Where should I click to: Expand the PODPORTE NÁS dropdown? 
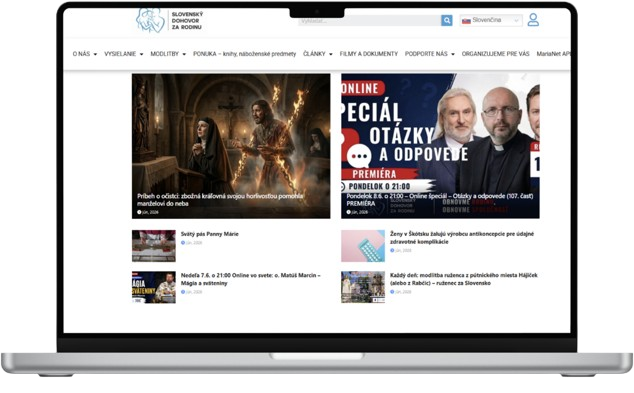point(430,54)
